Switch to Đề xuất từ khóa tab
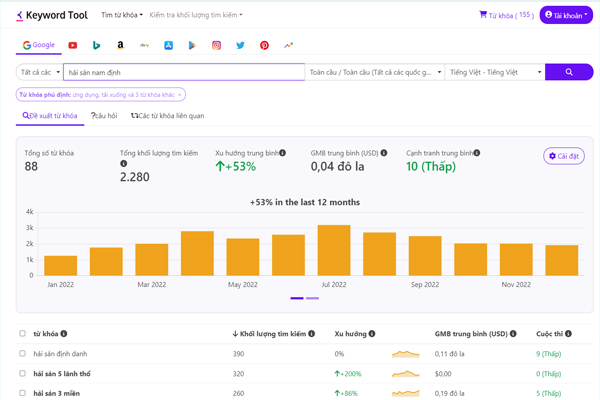The width and height of the screenshot is (600, 400). coord(50,116)
